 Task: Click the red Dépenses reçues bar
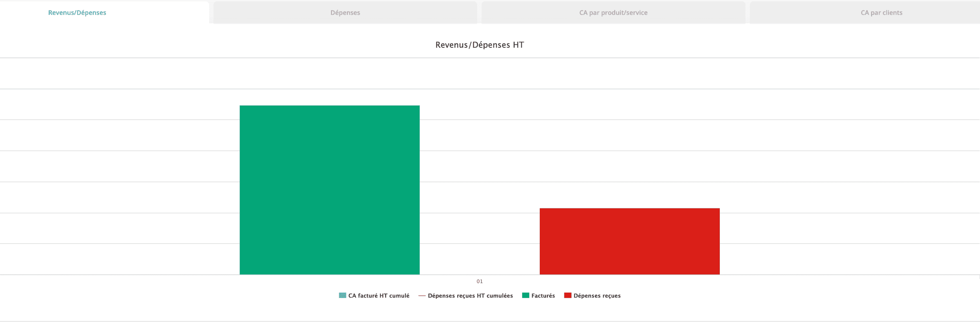630,241
